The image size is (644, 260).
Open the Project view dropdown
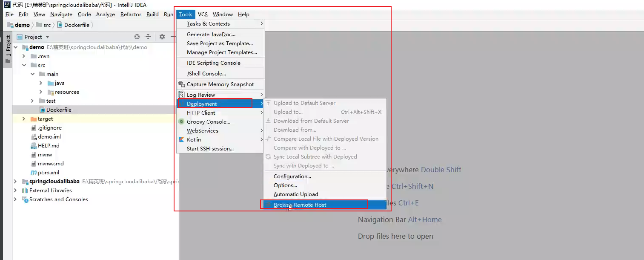pyautogui.click(x=47, y=37)
